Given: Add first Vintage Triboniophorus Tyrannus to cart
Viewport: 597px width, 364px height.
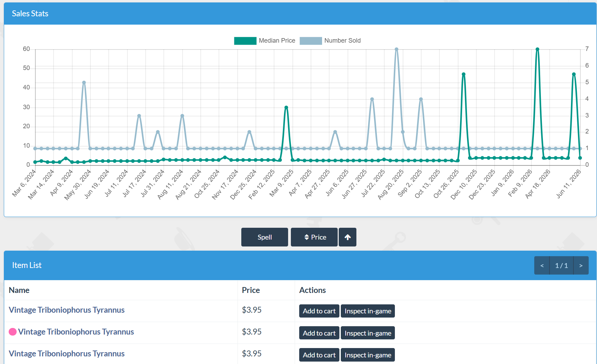Looking at the screenshot, I should [x=319, y=311].
